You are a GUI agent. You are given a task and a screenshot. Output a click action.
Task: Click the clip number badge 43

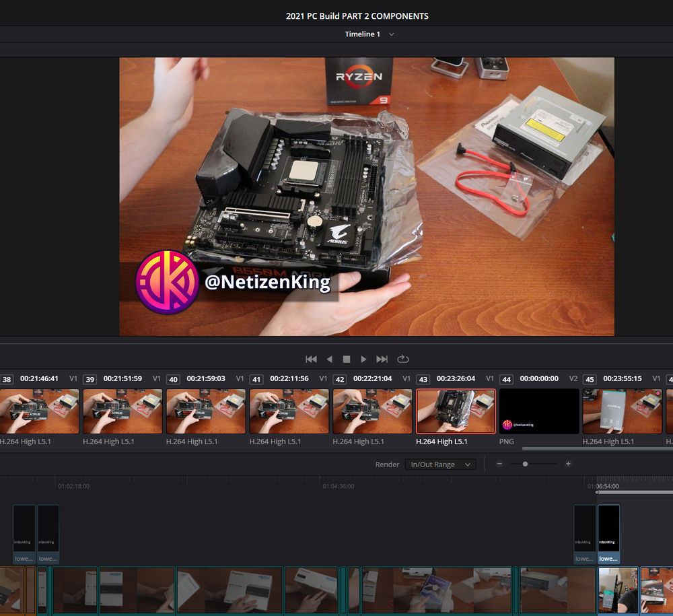click(x=423, y=379)
